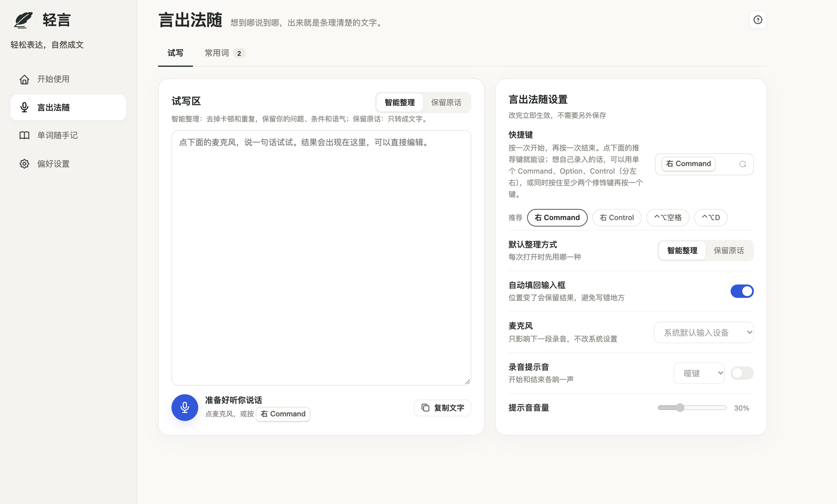This screenshot has width=837, height=504.
Task: Click inside the 试写区 text area
Action: (321, 258)
